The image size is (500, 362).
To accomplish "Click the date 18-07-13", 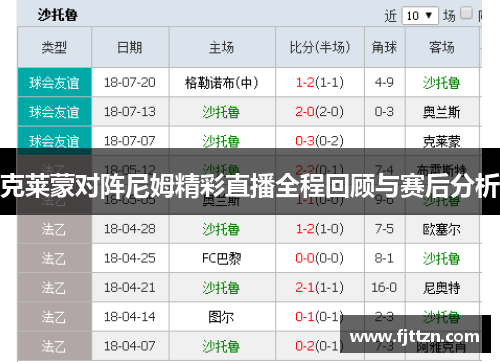I will 130,112.
